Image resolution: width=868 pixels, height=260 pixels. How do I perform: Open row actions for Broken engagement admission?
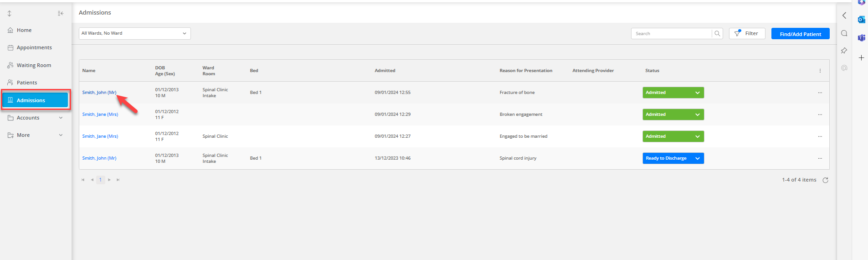(x=820, y=114)
